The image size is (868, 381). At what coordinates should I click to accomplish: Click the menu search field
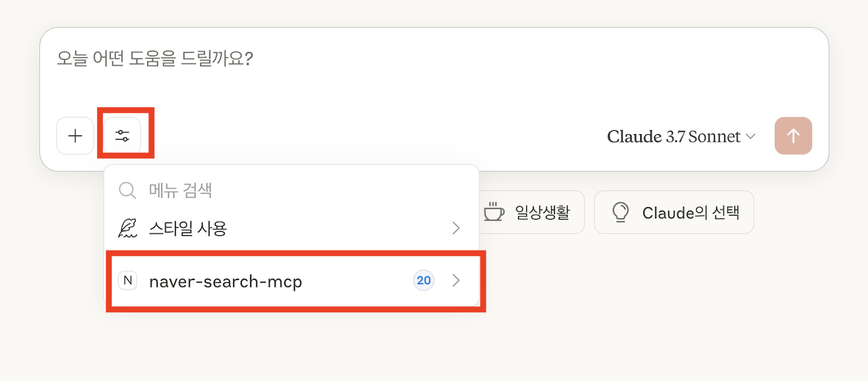coord(292,190)
